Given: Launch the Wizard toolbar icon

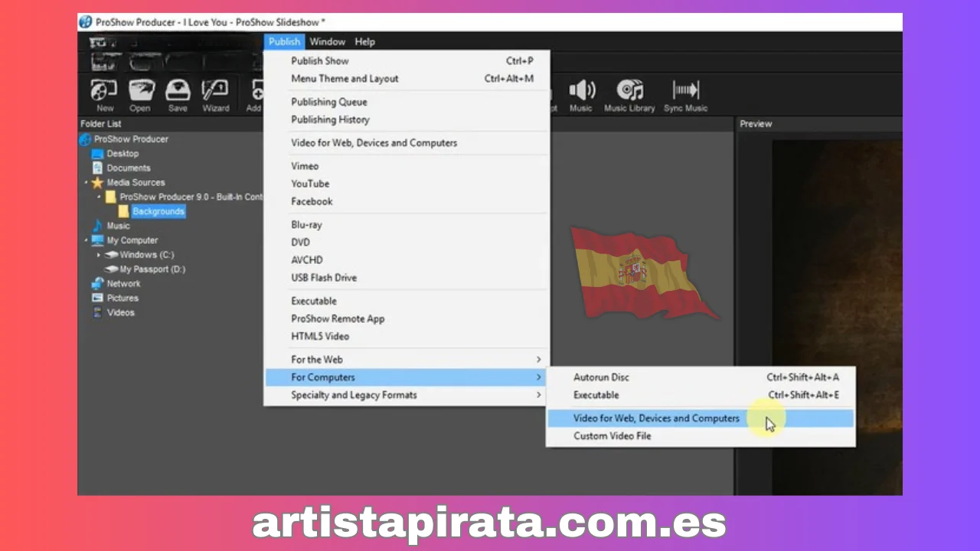Looking at the screenshot, I should coord(215,91).
